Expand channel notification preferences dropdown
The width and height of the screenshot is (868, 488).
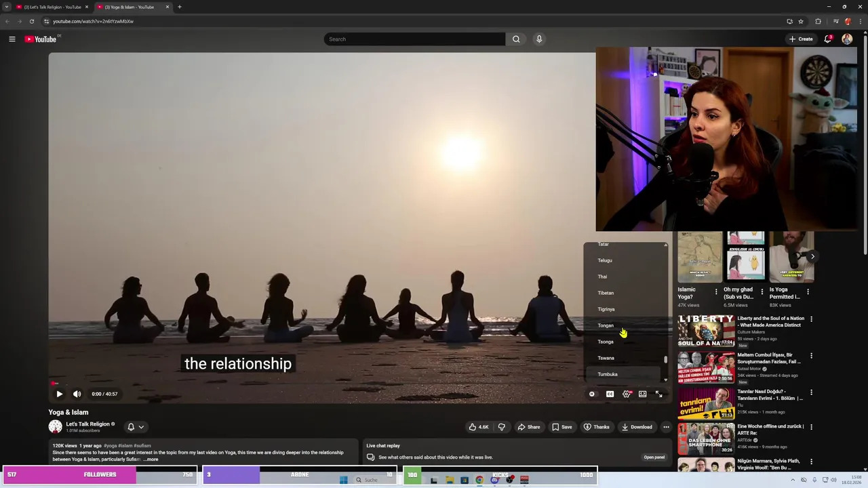pyautogui.click(x=136, y=427)
